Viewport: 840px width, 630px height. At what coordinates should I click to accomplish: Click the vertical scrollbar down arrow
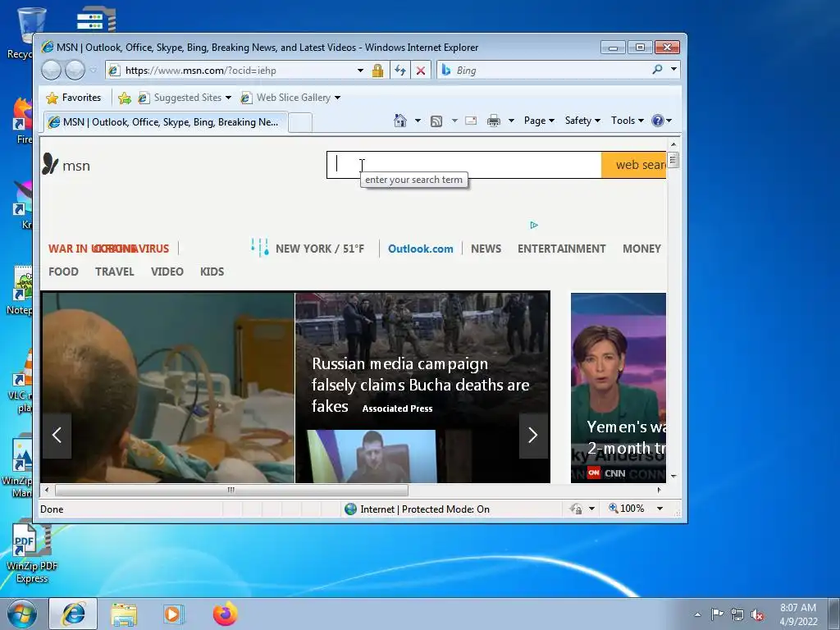673,476
